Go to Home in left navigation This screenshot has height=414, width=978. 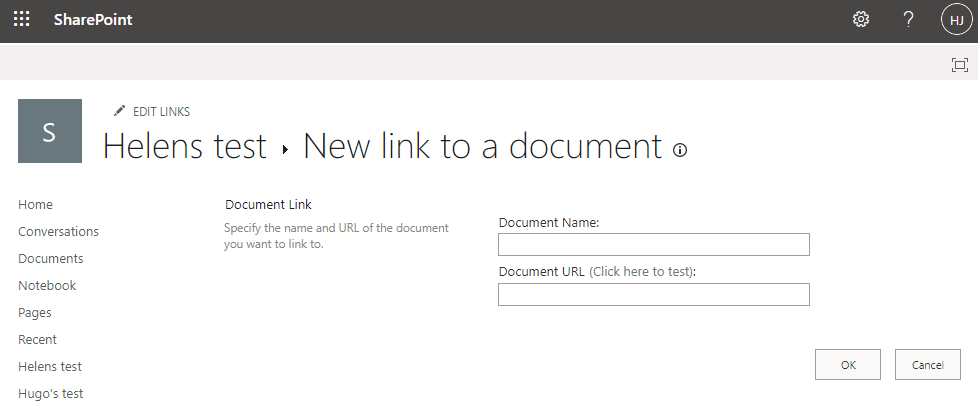(x=35, y=204)
